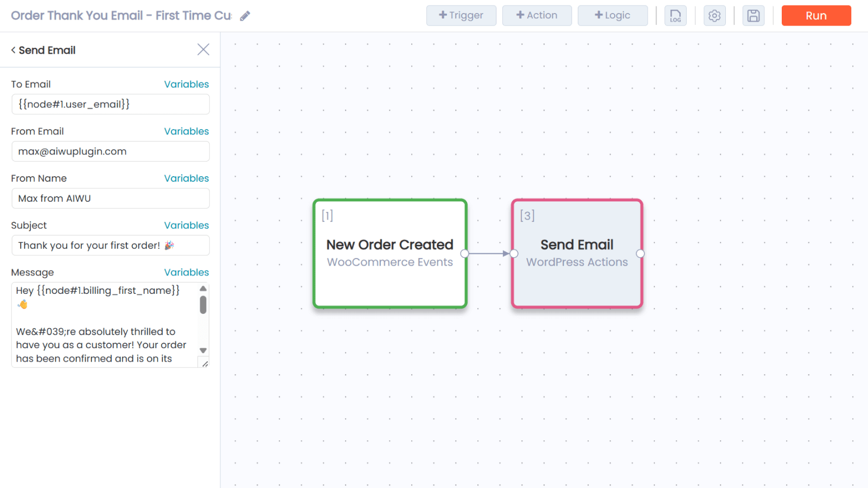868x488 pixels.
Task: Save the workflow using the floppy disk icon
Action: pyautogui.click(x=753, y=16)
